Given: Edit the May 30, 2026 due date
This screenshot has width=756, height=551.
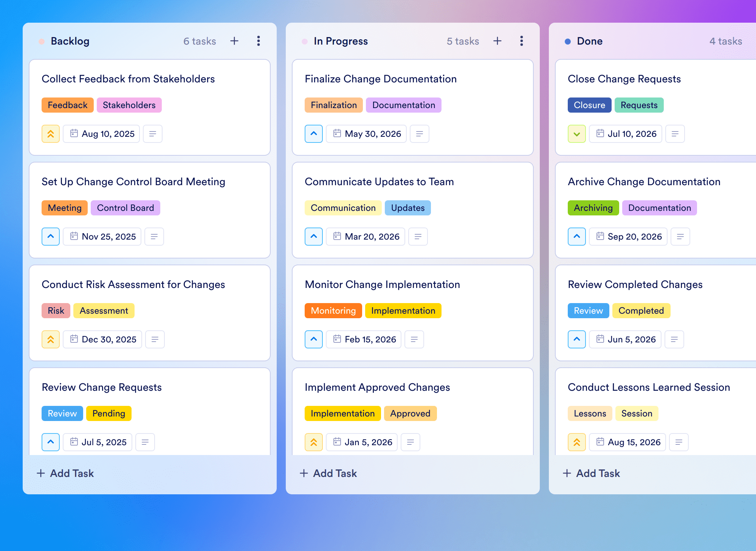Looking at the screenshot, I should [366, 134].
